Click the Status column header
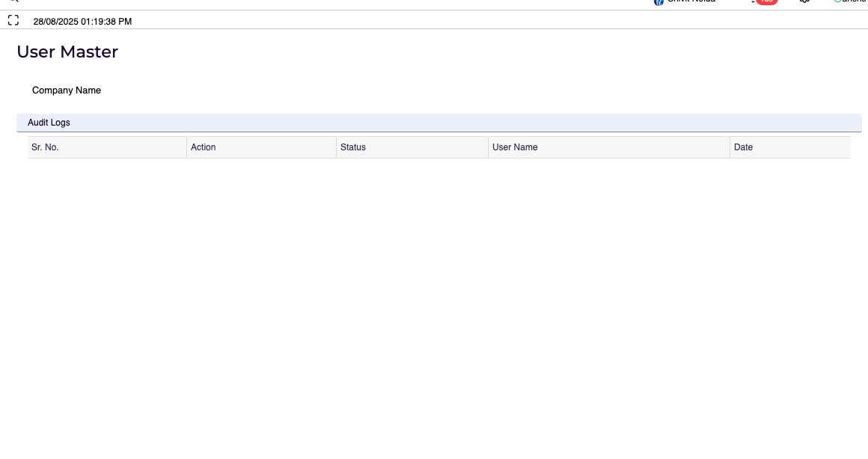868x459 pixels. tap(353, 147)
